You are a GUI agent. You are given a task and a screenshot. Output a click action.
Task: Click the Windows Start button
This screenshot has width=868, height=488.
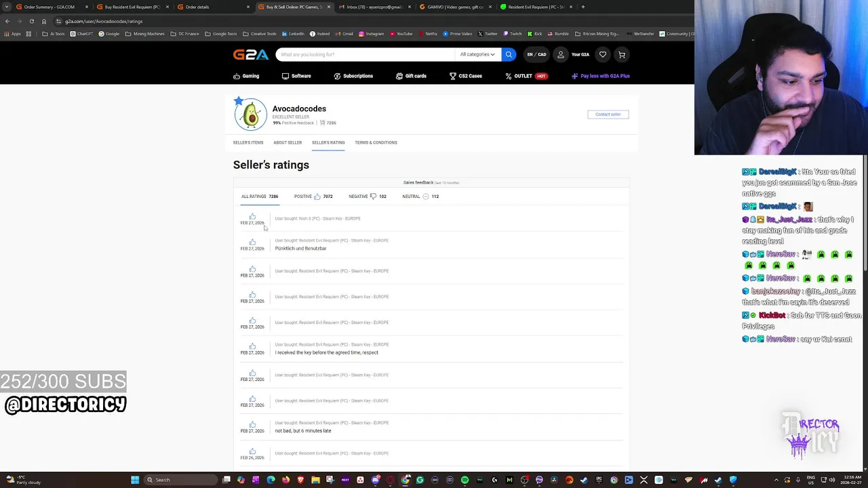tap(135, 480)
